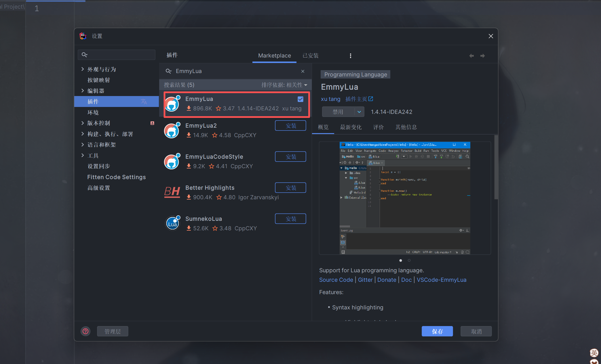Click the IME language indicator icon
The height and width of the screenshot is (364, 601).
point(594,352)
